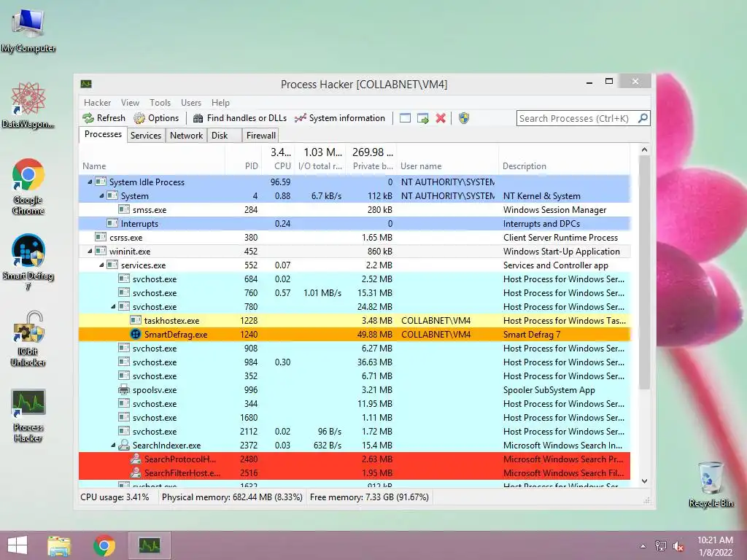Open DataWagon desktop shortcut
The image size is (747, 560).
click(28, 106)
